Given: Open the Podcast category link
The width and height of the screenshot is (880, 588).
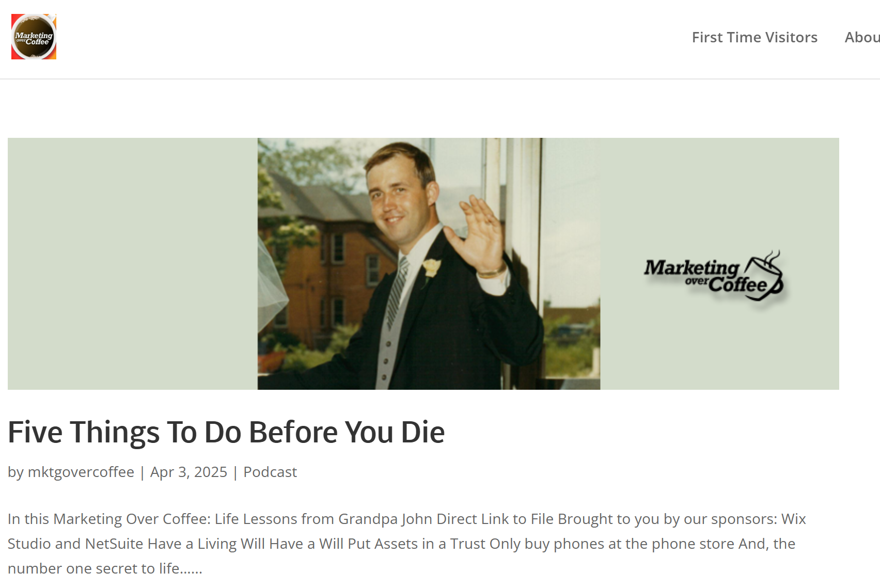Looking at the screenshot, I should 270,472.
